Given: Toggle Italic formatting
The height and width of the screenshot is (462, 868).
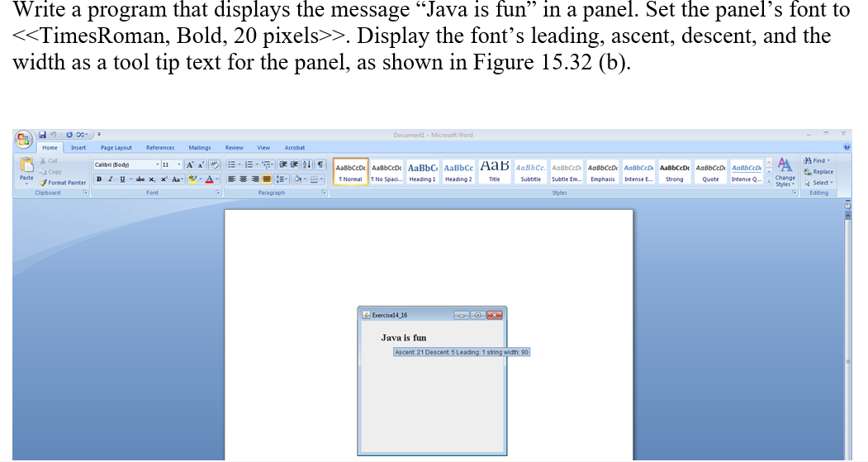Looking at the screenshot, I should (x=111, y=179).
